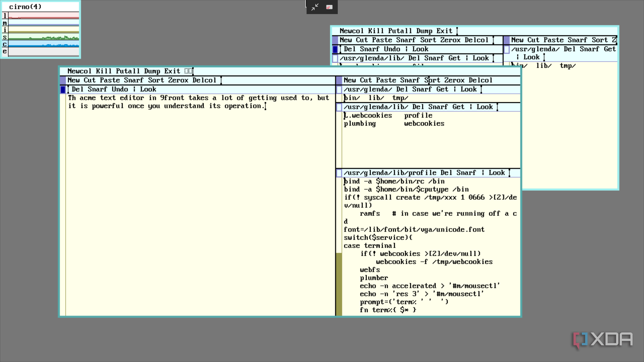The image size is (644, 362).
Task: Click /usr/glenda/ window layout box in back acme
Action: (x=506, y=49)
